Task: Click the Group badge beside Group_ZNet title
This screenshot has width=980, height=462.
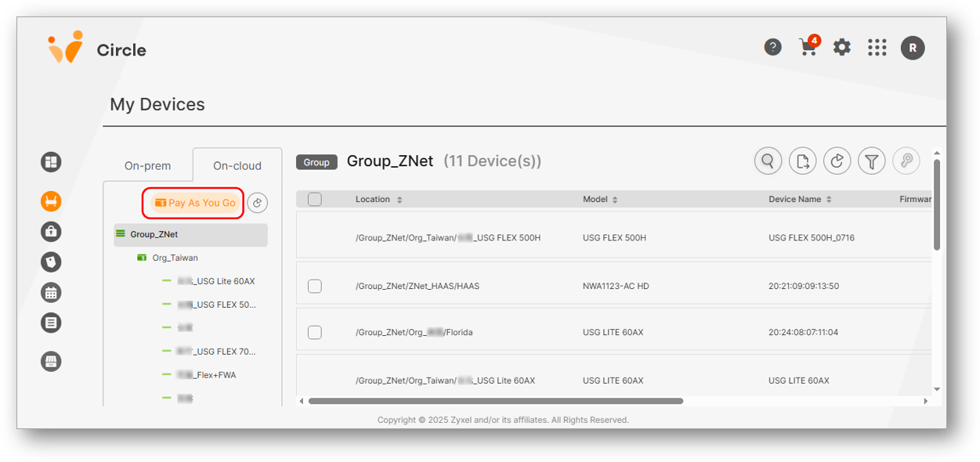Action: click(x=316, y=162)
